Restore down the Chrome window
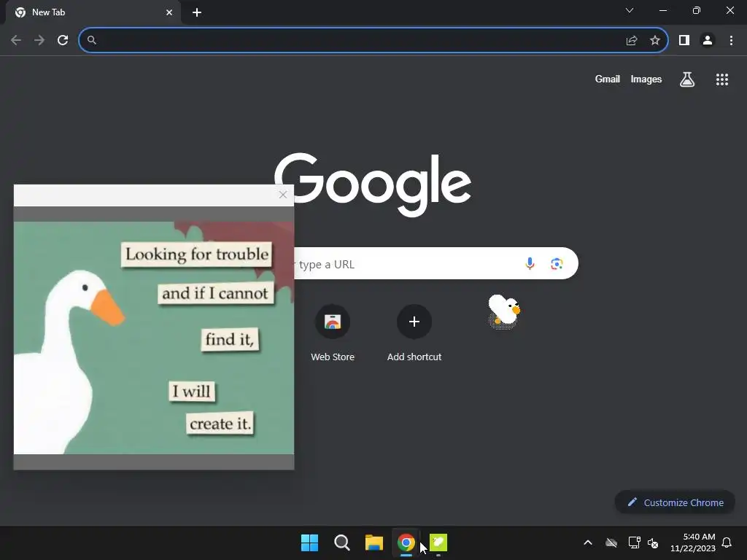747x560 pixels. coord(697,10)
